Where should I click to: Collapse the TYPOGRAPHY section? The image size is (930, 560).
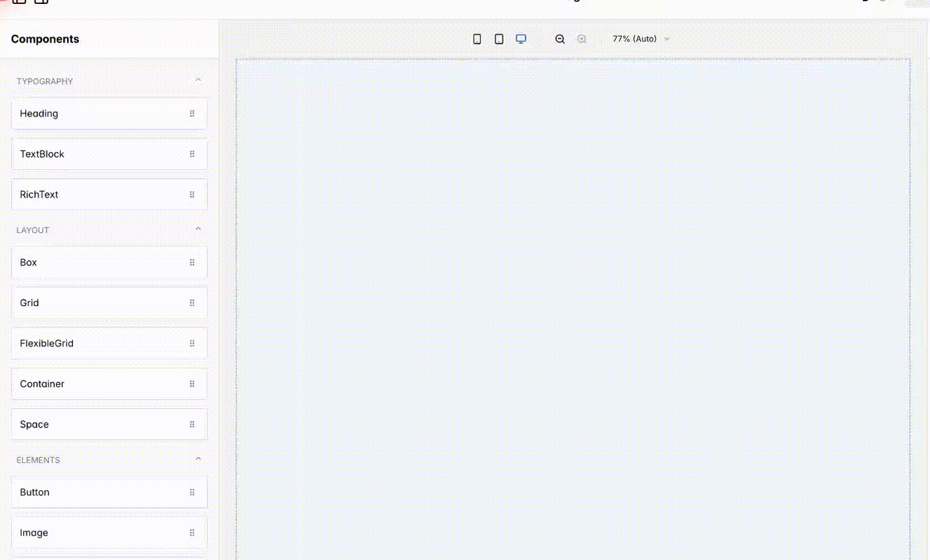[198, 79]
